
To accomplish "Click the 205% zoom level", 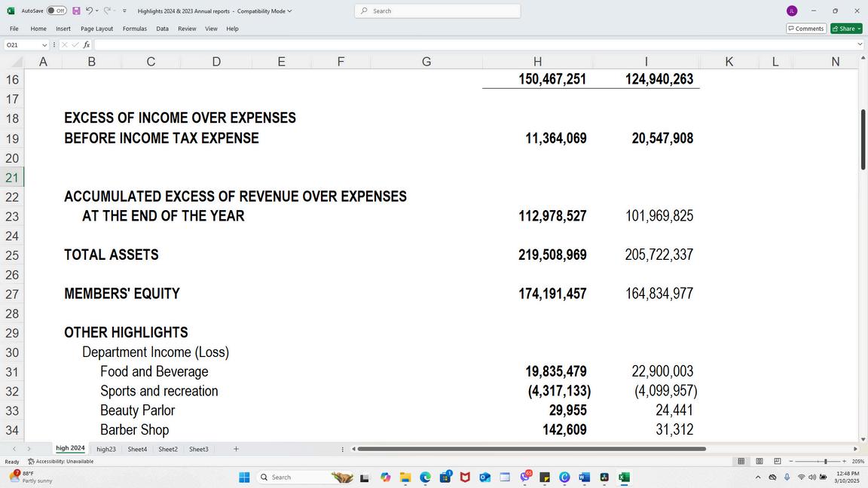I will pyautogui.click(x=858, y=462).
